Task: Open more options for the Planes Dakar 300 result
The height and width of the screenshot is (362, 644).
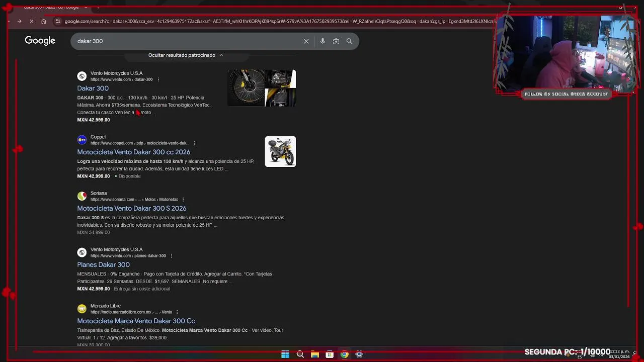Action: coord(171,256)
